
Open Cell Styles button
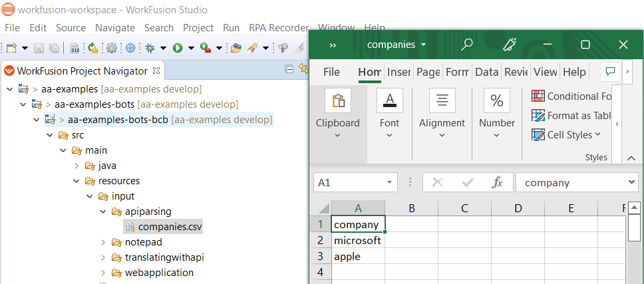(x=566, y=134)
